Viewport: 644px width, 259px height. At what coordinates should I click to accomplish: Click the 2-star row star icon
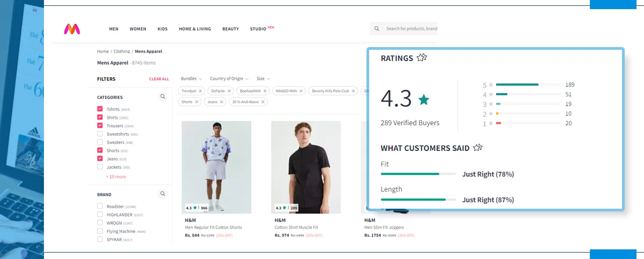tap(490, 114)
